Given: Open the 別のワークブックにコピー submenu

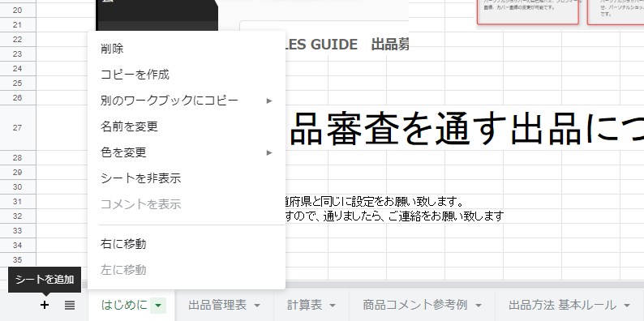Looking at the screenshot, I should point(187,101).
